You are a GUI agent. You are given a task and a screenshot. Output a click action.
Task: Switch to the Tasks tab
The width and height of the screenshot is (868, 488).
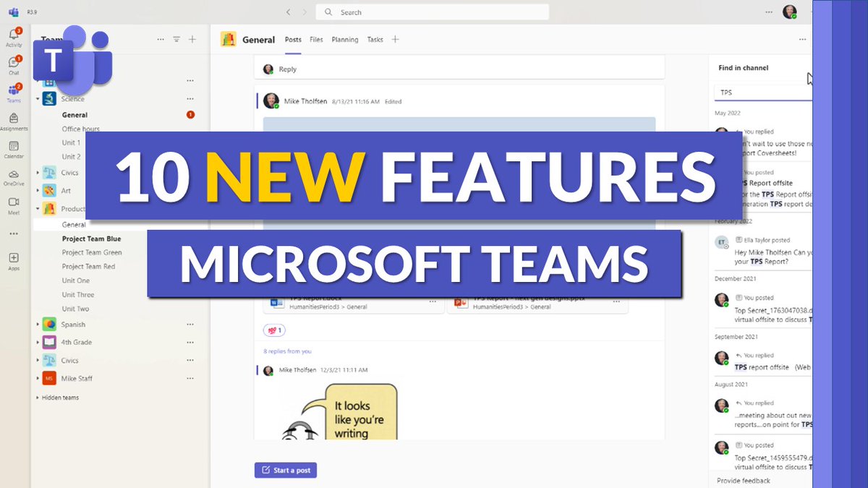click(375, 40)
